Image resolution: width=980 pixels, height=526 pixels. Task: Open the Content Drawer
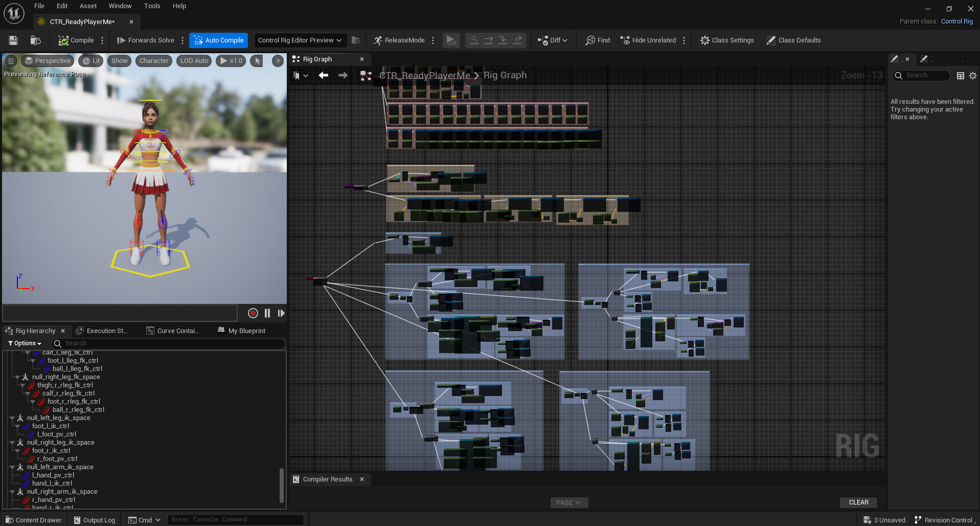tap(33, 519)
